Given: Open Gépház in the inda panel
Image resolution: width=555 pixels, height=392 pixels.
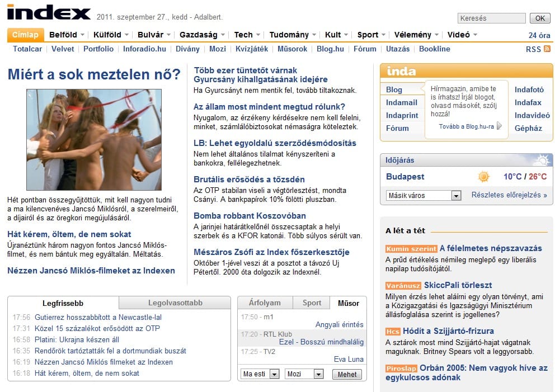Looking at the screenshot, I should (x=528, y=128).
